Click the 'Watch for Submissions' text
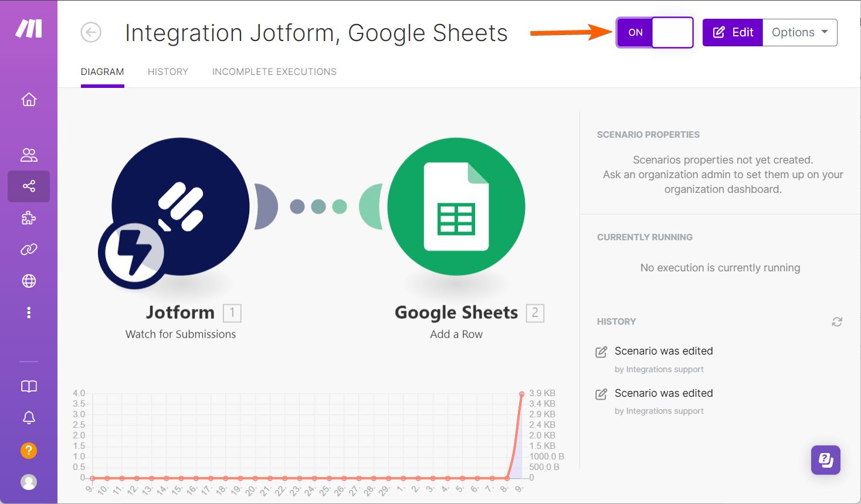The width and height of the screenshot is (861, 504). tap(181, 334)
